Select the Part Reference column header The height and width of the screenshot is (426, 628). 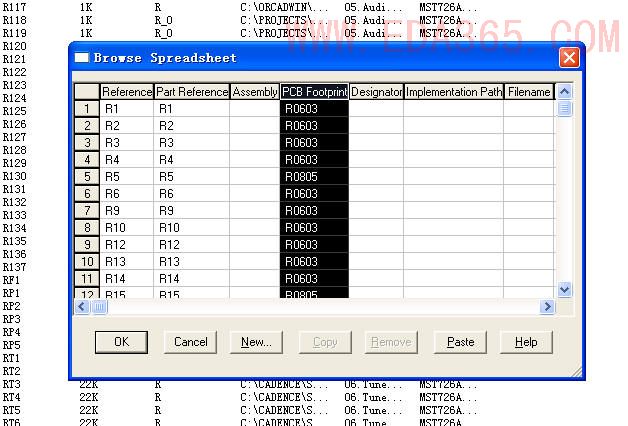coord(191,92)
